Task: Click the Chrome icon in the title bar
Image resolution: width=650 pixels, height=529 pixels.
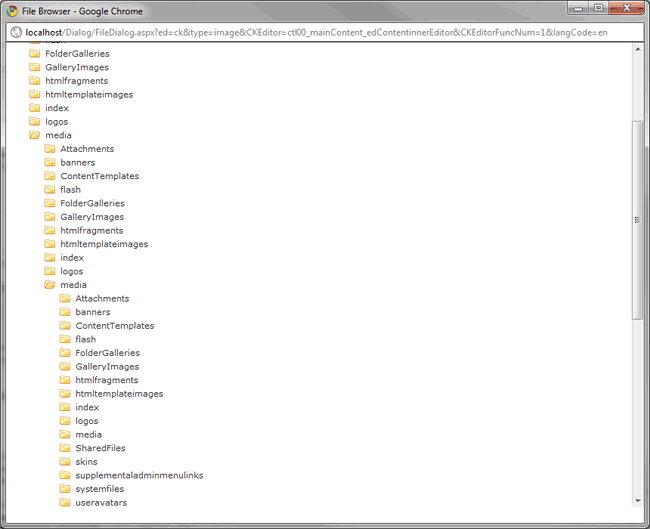Action: tap(11, 11)
